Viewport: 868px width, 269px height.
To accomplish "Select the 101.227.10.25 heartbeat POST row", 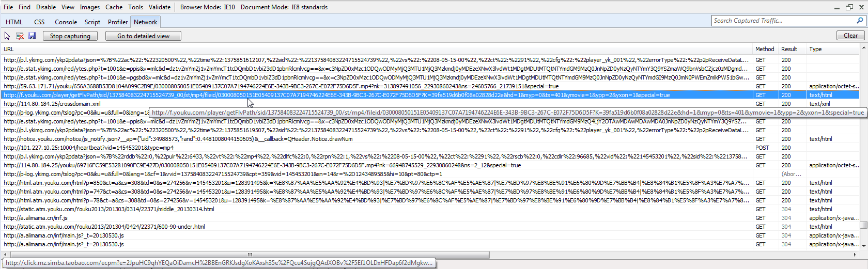I will click(x=430, y=148).
